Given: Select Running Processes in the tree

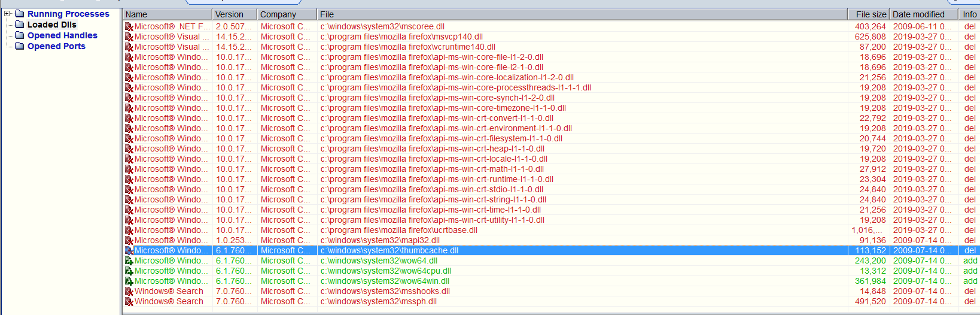Looking at the screenshot, I should point(68,14).
